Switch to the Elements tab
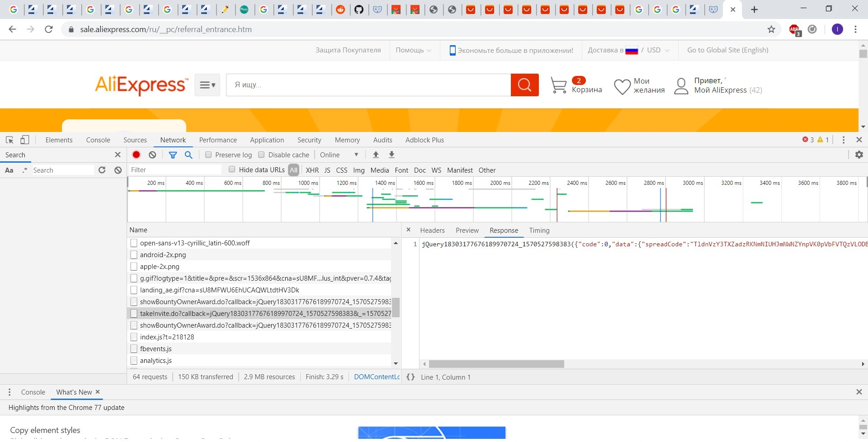This screenshot has height=442, width=868. coord(59,140)
